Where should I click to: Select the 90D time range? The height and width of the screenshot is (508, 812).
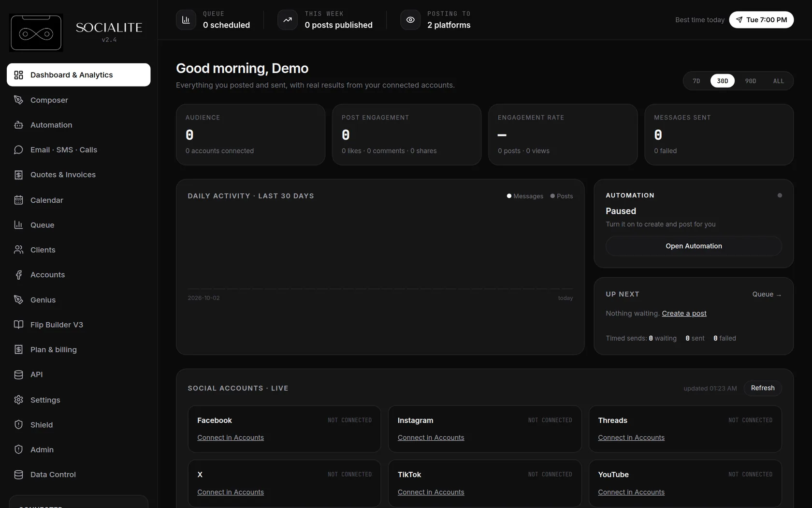(x=751, y=81)
